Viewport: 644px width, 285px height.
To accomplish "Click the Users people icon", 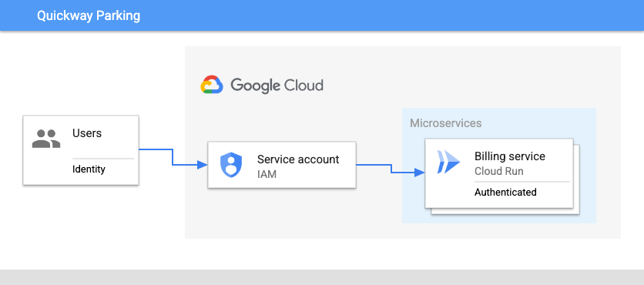I will click(46, 139).
